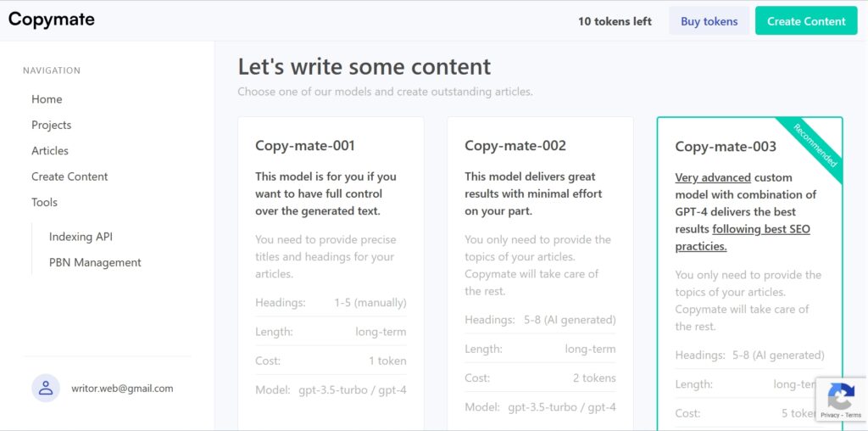Click '1-5 (manually)' headings value
This screenshot has width=868, height=431.
370,303
